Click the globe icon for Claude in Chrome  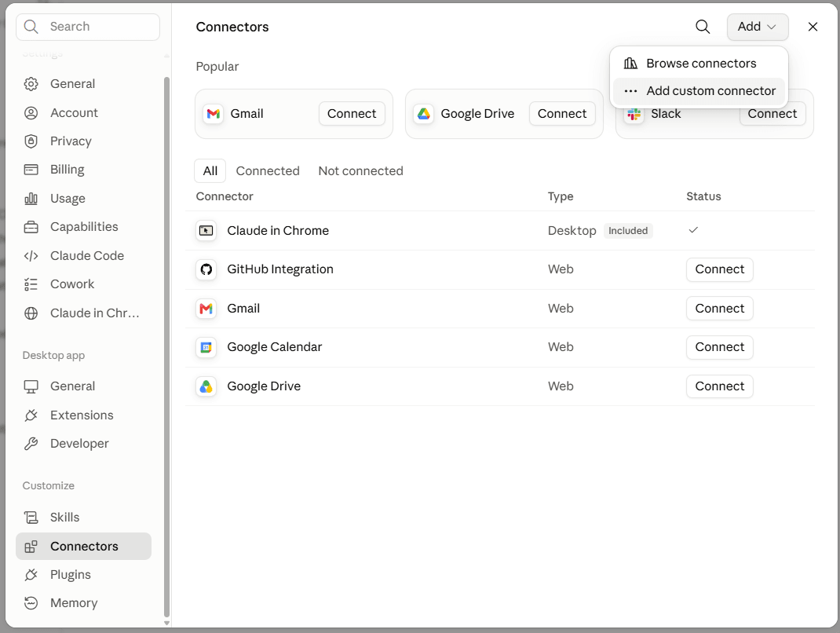[x=31, y=313]
